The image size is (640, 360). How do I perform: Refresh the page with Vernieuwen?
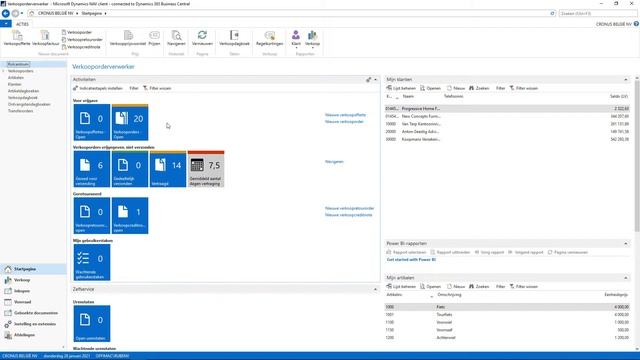tap(202, 38)
